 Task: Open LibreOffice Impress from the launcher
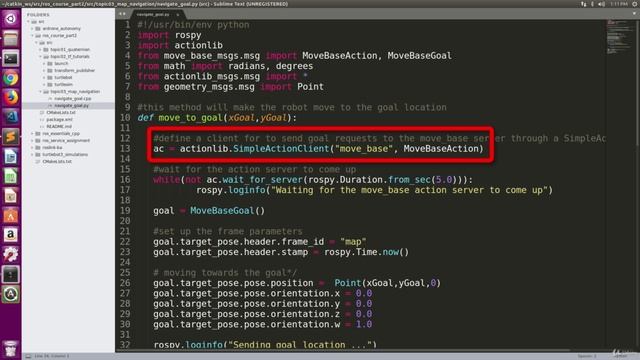[x=11, y=196]
